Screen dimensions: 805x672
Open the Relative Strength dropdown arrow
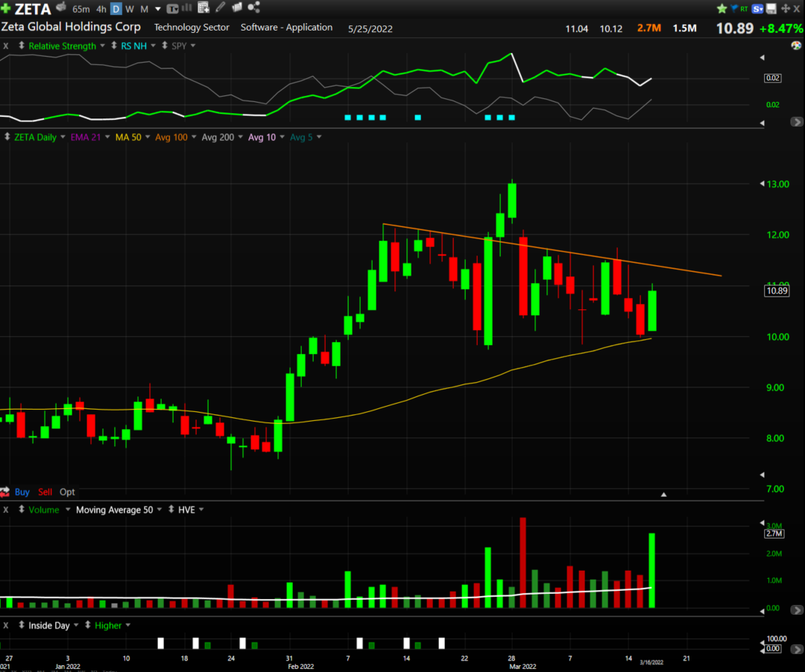tap(103, 45)
